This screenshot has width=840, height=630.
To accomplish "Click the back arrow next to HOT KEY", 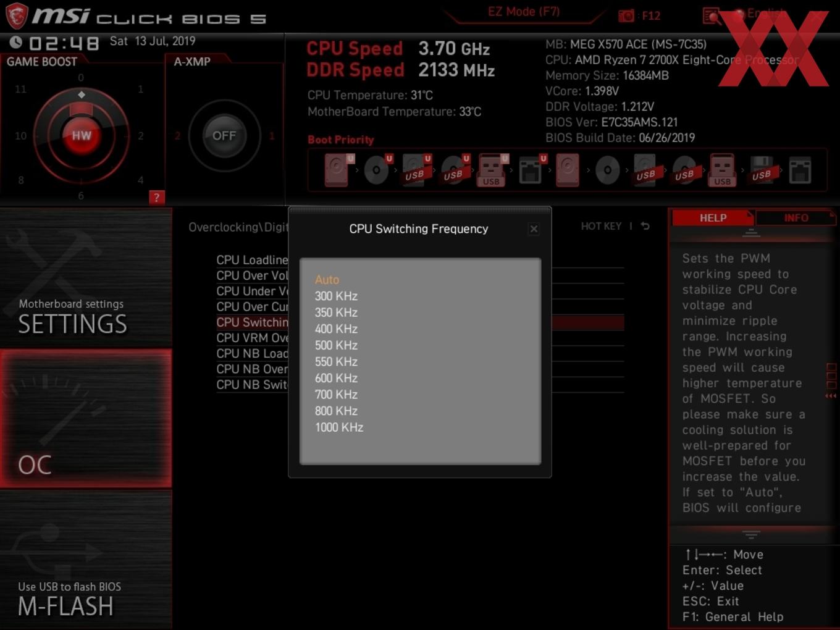I will click(x=645, y=226).
